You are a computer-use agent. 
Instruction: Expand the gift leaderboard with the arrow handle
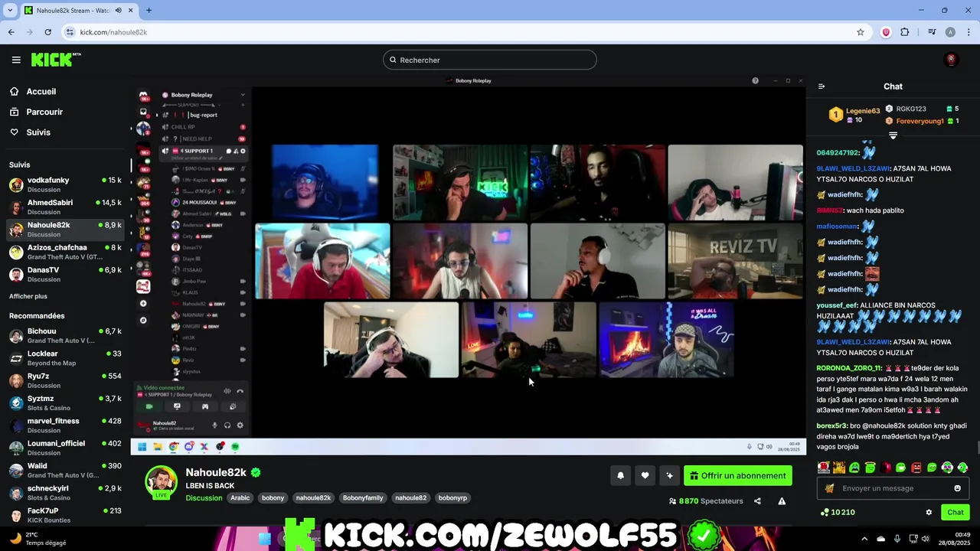click(x=893, y=135)
